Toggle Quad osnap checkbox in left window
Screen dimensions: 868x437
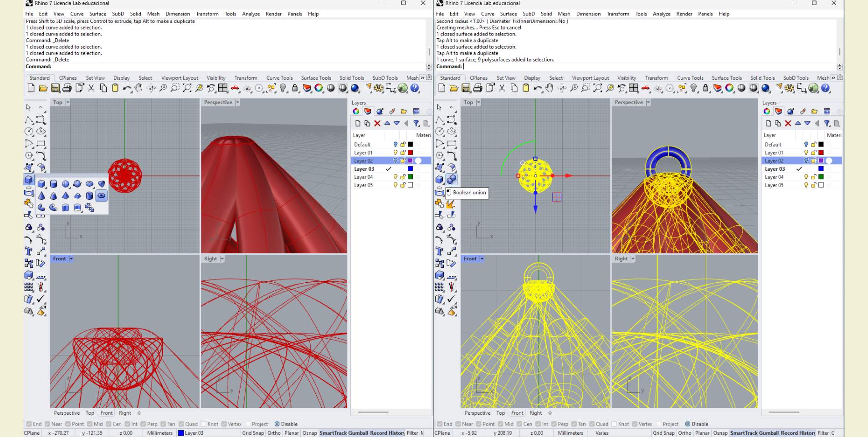coord(181,424)
